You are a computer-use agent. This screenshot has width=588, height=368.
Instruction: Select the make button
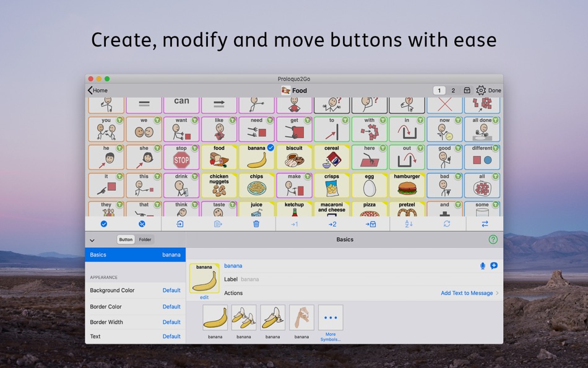click(x=295, y=185)
